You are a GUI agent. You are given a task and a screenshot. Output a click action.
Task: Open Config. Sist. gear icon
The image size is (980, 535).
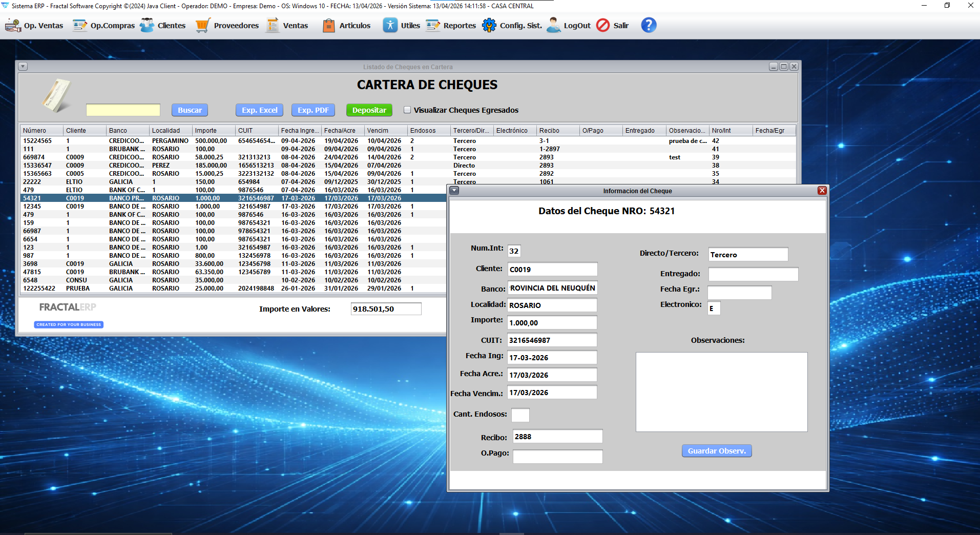(489, 25)
